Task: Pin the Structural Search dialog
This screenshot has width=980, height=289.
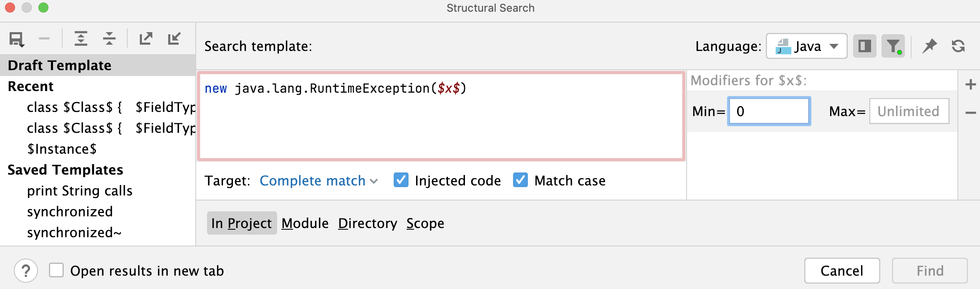Action: pyautogui.click(x=930, y=46)
